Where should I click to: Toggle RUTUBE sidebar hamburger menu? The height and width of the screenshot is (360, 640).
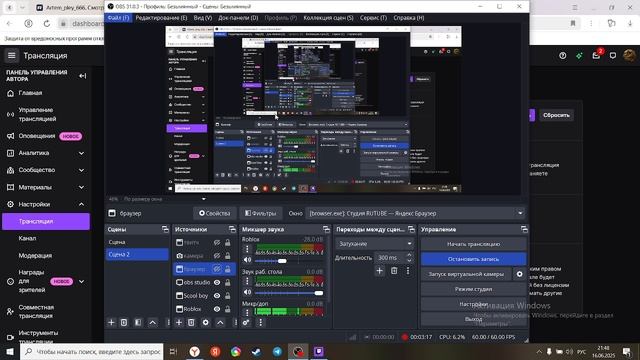coord(11,56)
